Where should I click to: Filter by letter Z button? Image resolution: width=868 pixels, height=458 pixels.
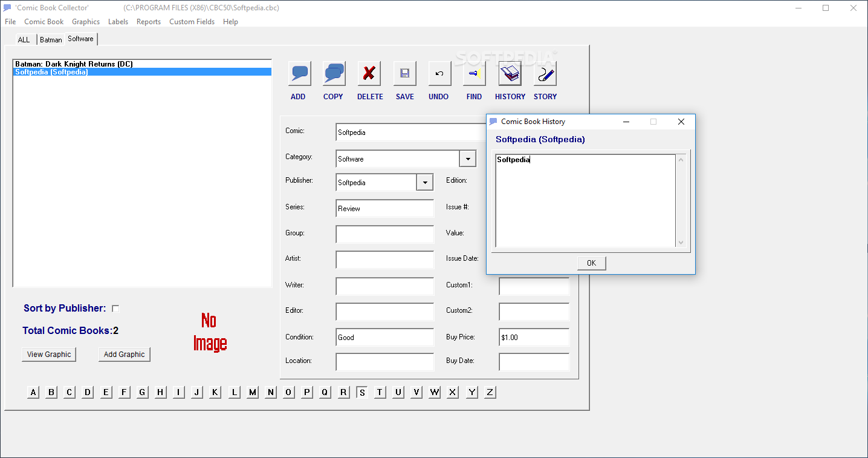490,392
